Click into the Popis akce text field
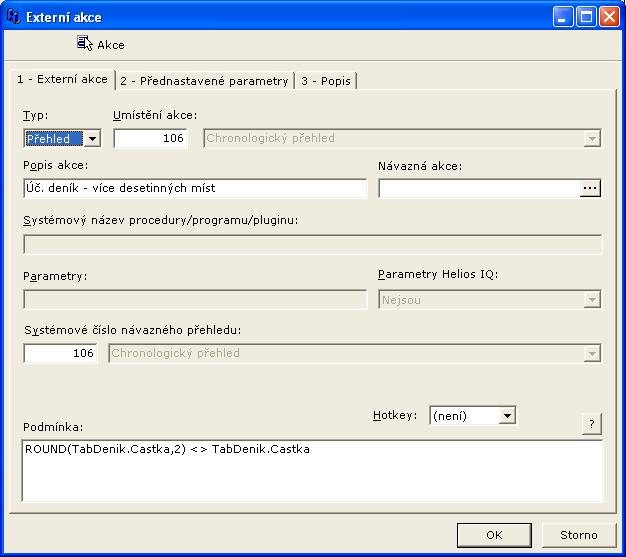 pos(195,188)
